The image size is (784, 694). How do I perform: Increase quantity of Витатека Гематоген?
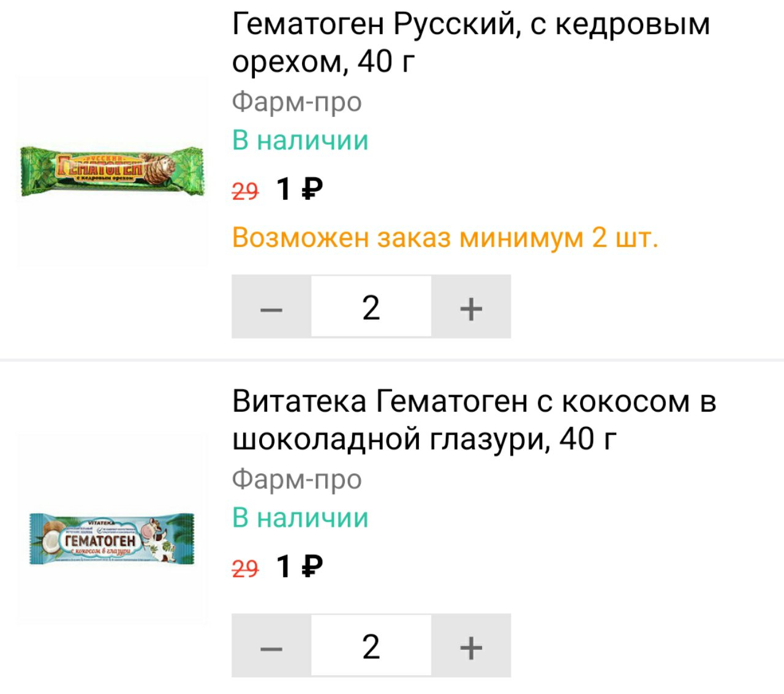pyautogui.click(x=471, y=646)
